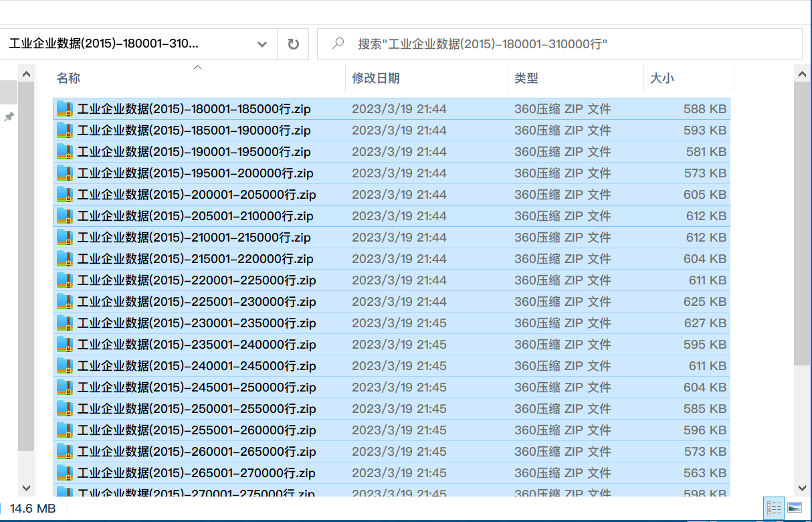Click the file list vertical scrollbar thumb

803,223
